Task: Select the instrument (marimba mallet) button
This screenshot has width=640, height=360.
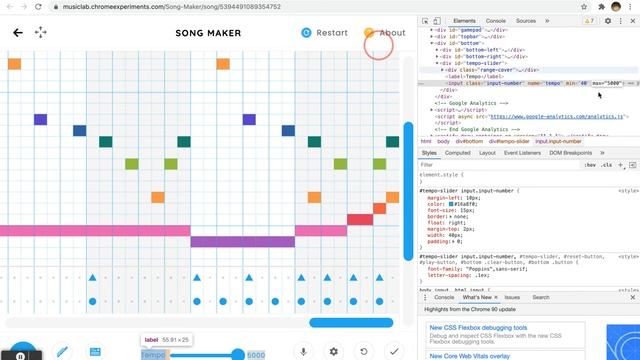Action: [x=62, y=351]
